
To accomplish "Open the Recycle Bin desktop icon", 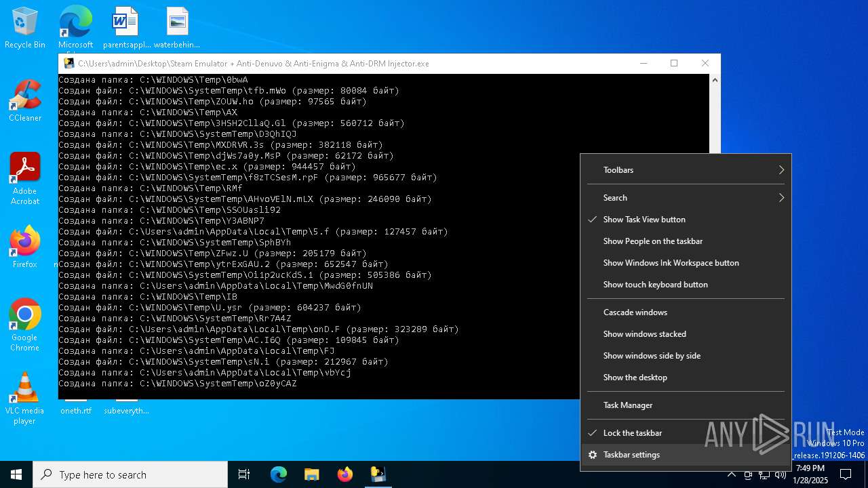I will (24, 28).
